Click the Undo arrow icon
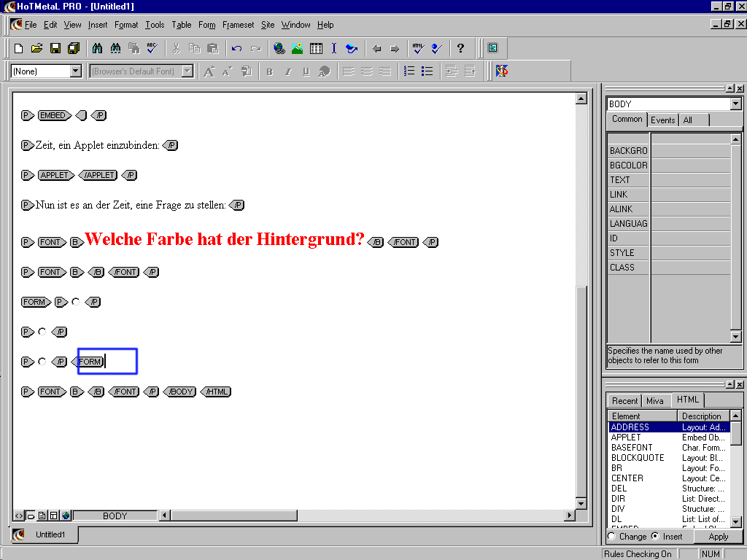 236,49
